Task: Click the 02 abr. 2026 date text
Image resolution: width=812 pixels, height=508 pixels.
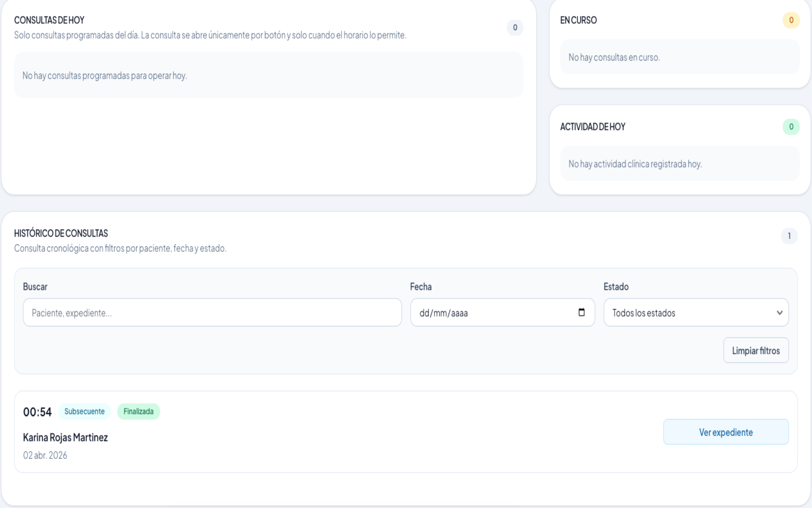Action: (45, 455)
